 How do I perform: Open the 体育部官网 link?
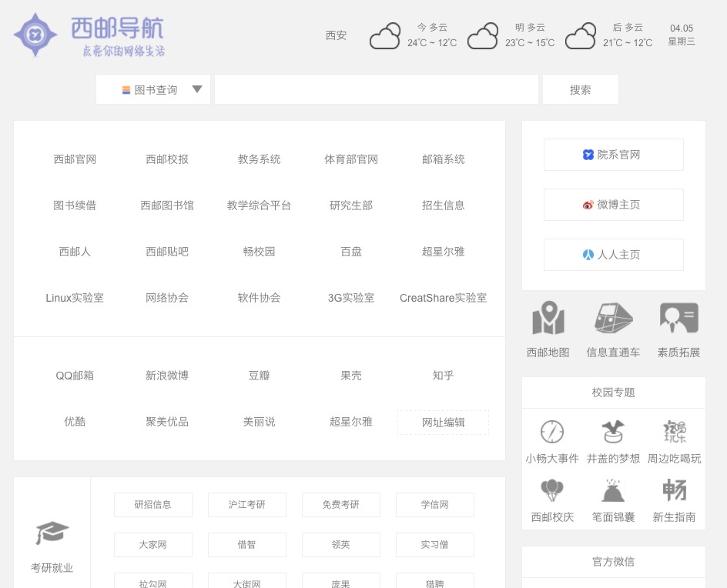(x=351, y=159)
